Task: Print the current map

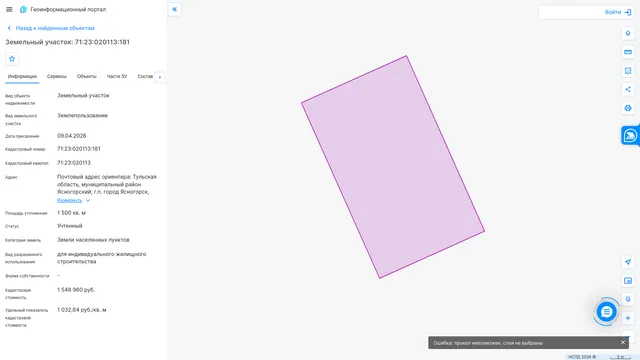Action: [628, 108]
